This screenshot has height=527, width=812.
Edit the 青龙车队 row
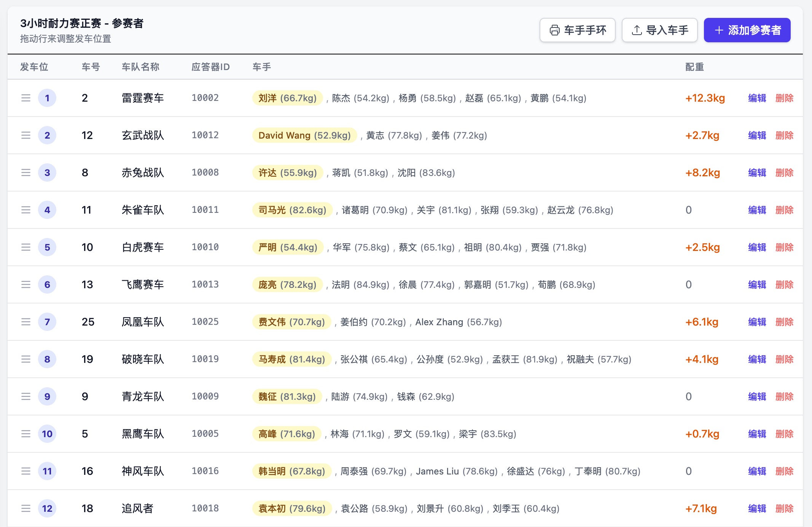click(x=757, y=397)
